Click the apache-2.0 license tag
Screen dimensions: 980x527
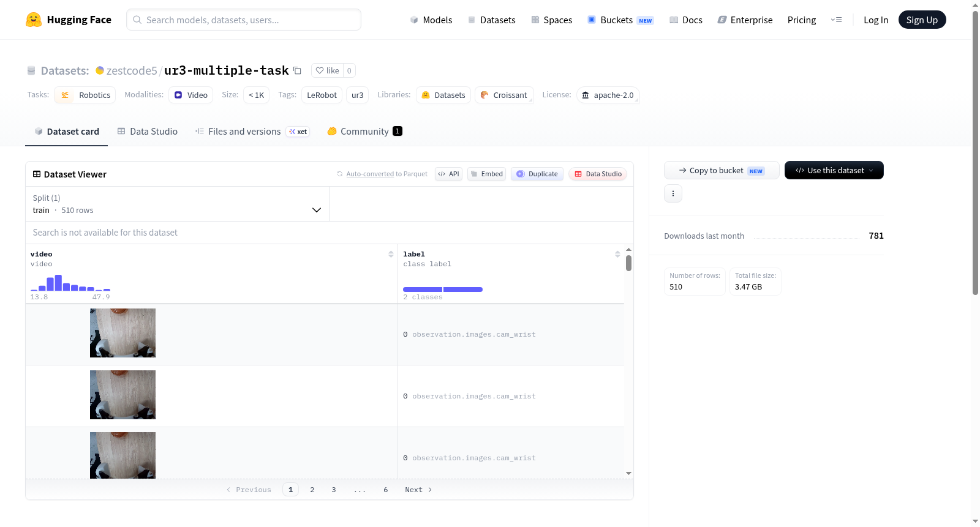(x=608, y=95)
